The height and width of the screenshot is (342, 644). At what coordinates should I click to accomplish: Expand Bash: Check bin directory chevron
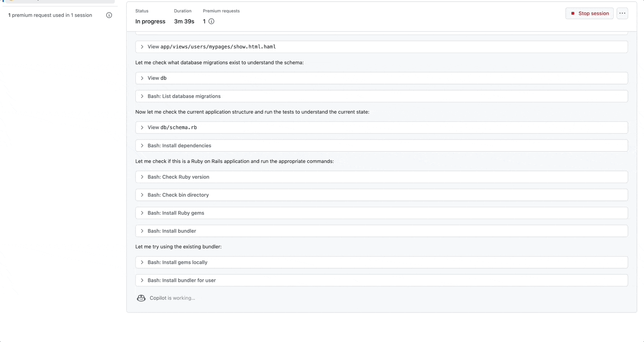pos(142,195)
